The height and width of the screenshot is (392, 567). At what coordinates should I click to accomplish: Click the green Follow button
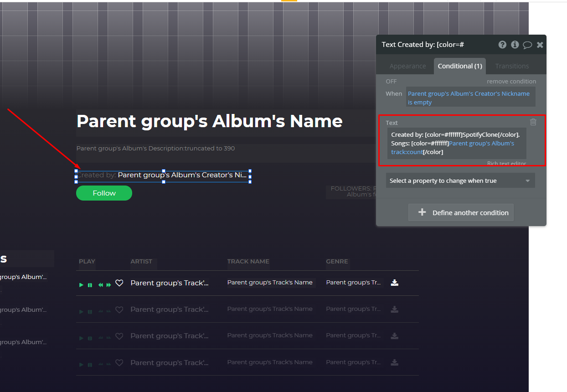tap(104, 193)
